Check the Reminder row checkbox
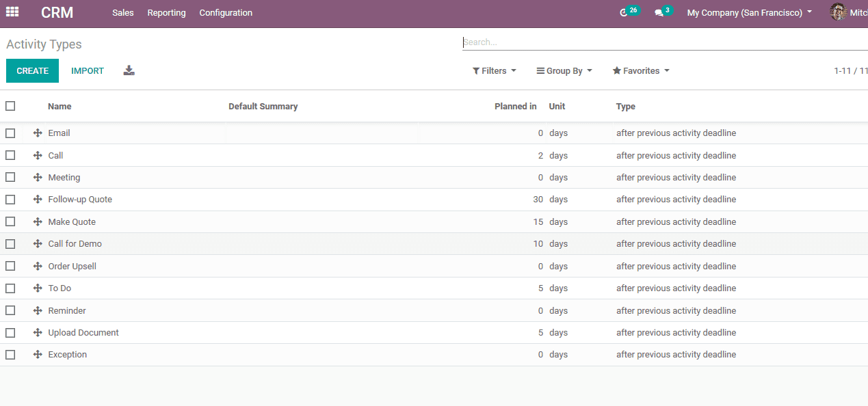The width and height of the screenshot is (868, 406). pos(10,310)
